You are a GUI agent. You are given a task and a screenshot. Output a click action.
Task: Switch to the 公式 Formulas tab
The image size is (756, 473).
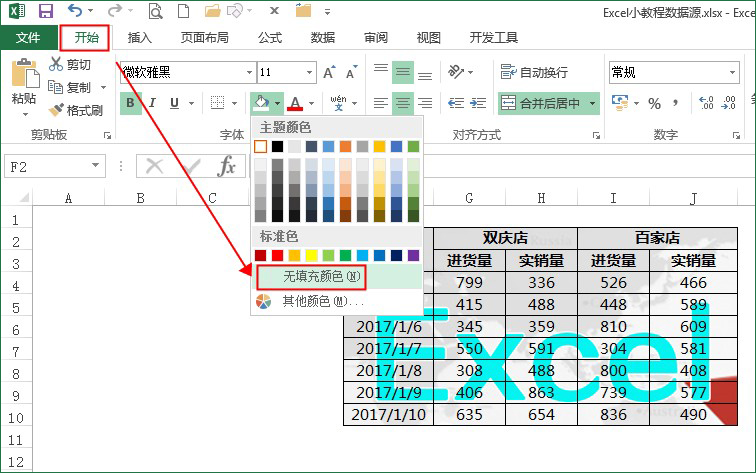click(x=270, y=37)
